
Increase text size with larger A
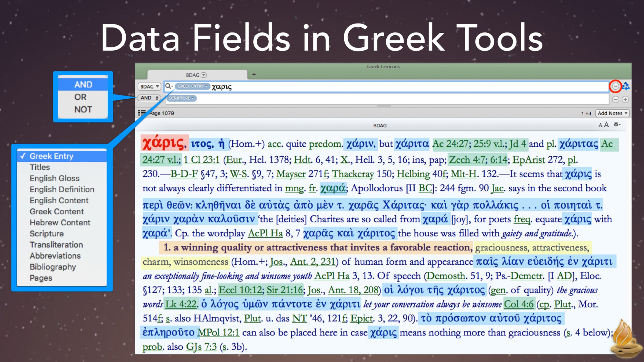606,125
